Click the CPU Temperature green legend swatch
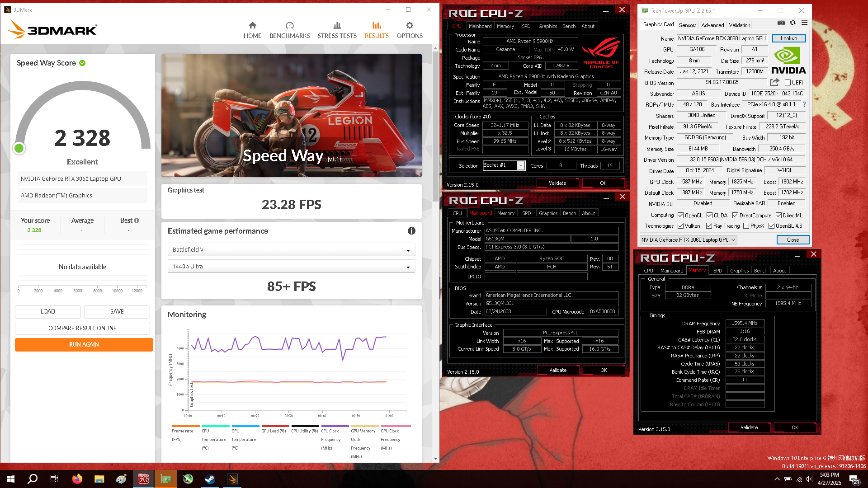 [215, 426]
